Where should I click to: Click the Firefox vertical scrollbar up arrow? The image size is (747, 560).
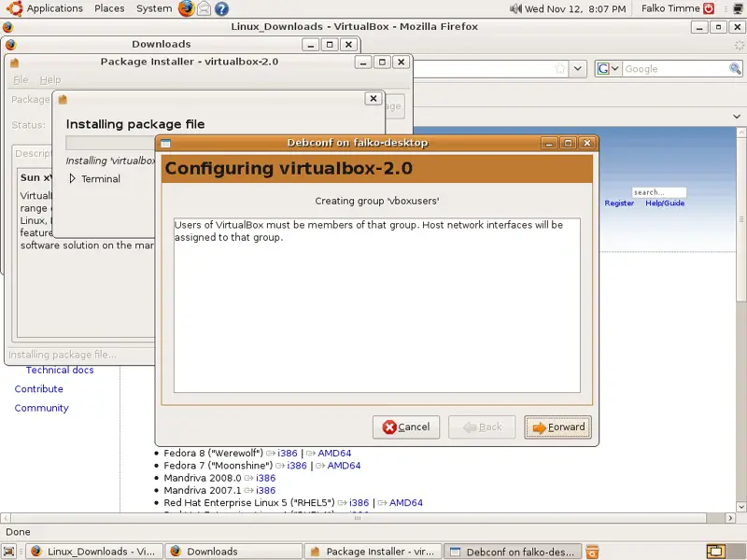[741, 132]
